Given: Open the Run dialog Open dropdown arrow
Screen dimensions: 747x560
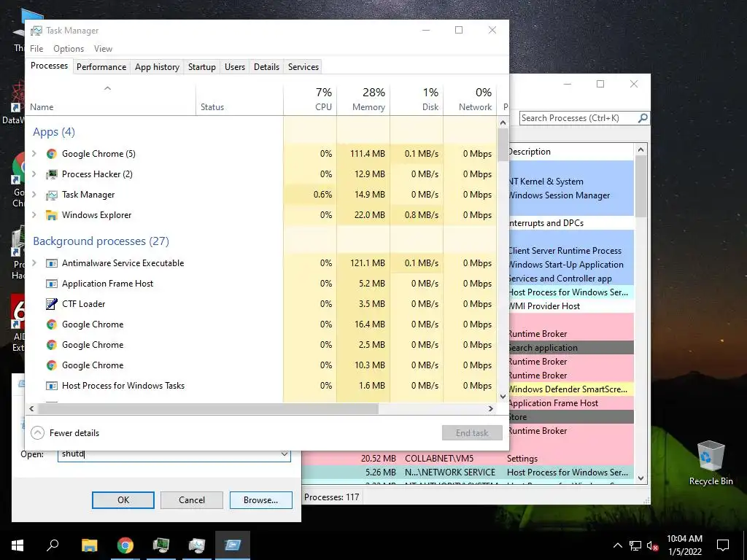Looking at the screenshot, I should (x=285, y=454).
